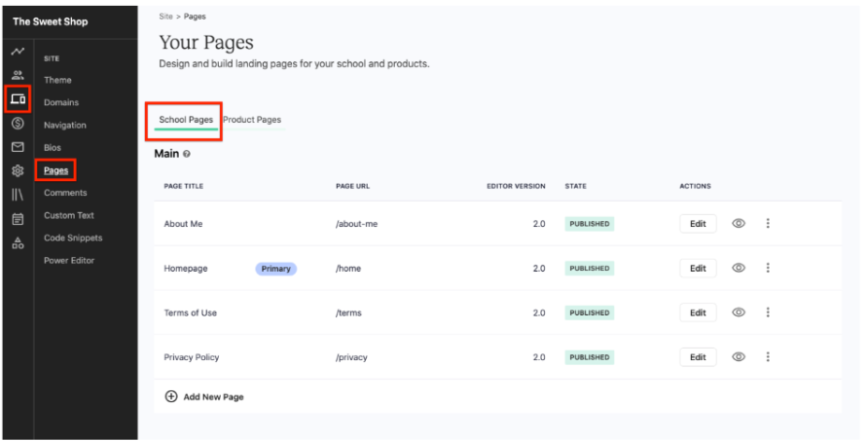The width and height of the screenshot is (868, 441).
Task: Open the Sales dollar icon
Action: point(18,124)
